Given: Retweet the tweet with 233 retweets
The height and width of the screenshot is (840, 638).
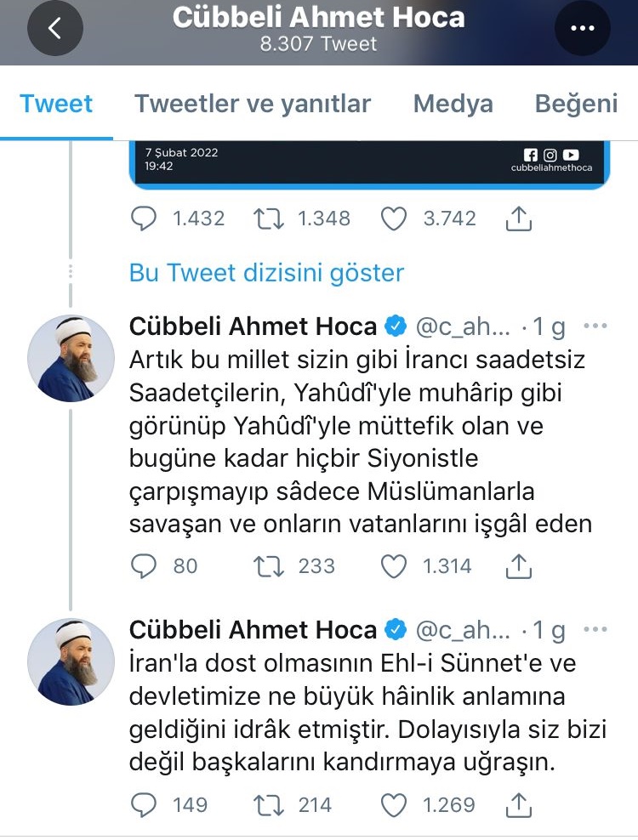Looking at the screenshot, I should point(270,566).
